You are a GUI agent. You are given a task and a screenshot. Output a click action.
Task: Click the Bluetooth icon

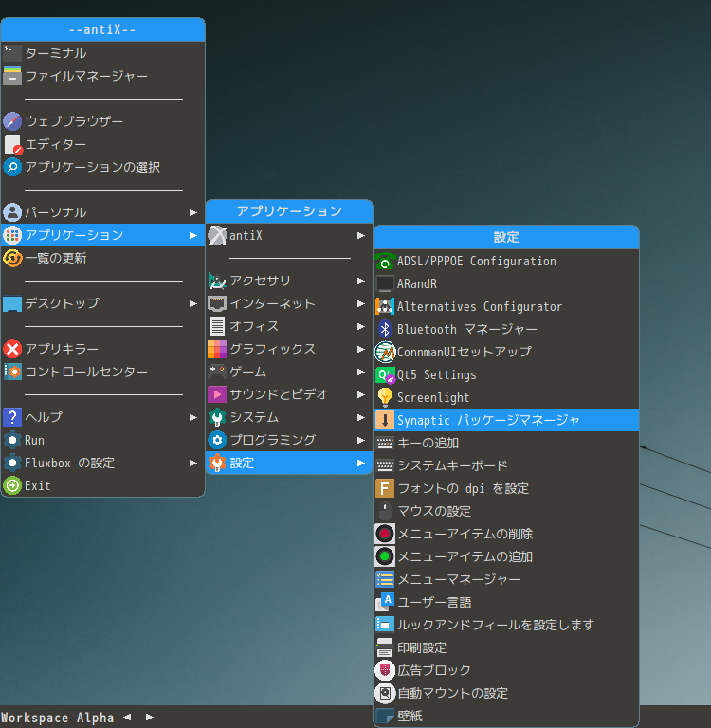[x=385, y=329]
